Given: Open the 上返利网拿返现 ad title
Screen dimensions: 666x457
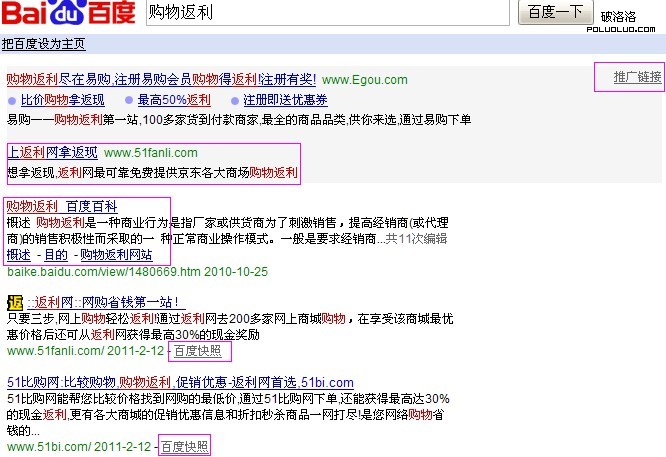Looking at the screenshot, I should (x=53, y=152).
